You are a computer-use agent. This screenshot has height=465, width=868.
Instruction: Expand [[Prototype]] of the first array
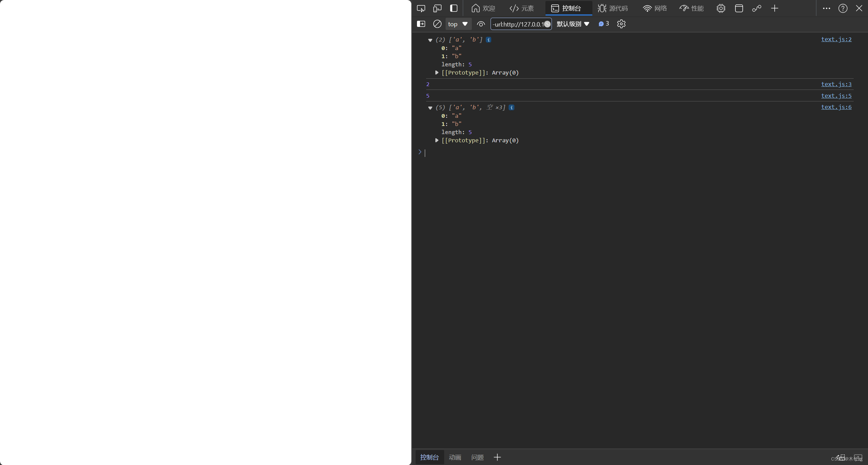coord(436,73)
